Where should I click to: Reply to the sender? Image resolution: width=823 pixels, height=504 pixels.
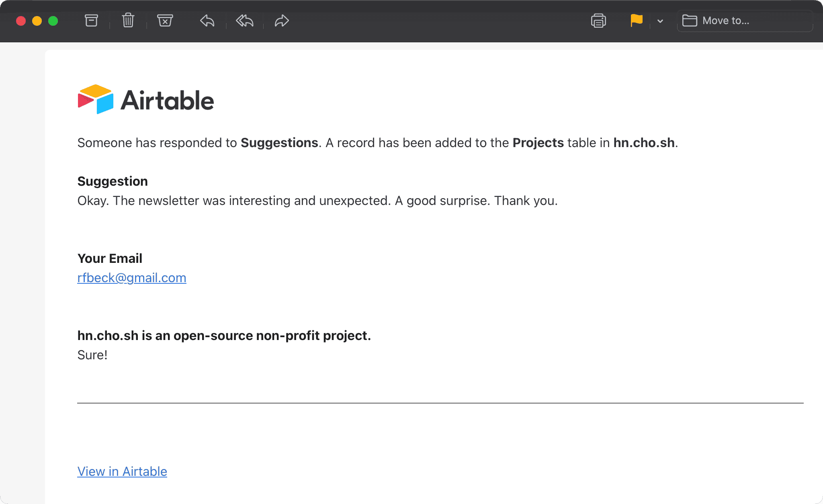pyautogui.click(x=207, y=20)
